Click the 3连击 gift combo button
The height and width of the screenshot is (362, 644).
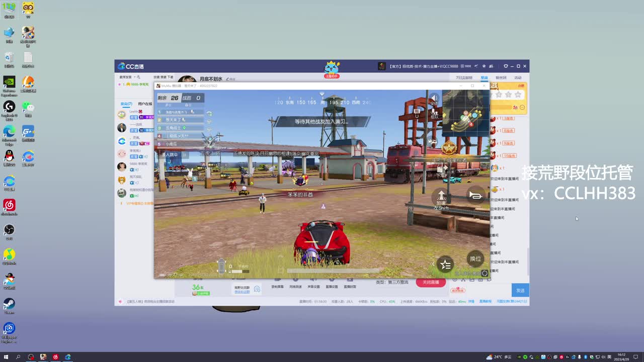click(x=508, y=118)
